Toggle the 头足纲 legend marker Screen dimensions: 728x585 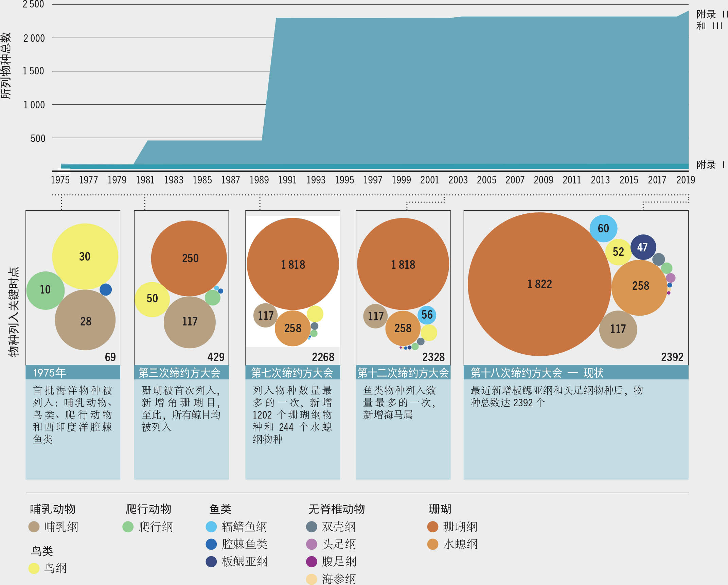coord(312,544)
